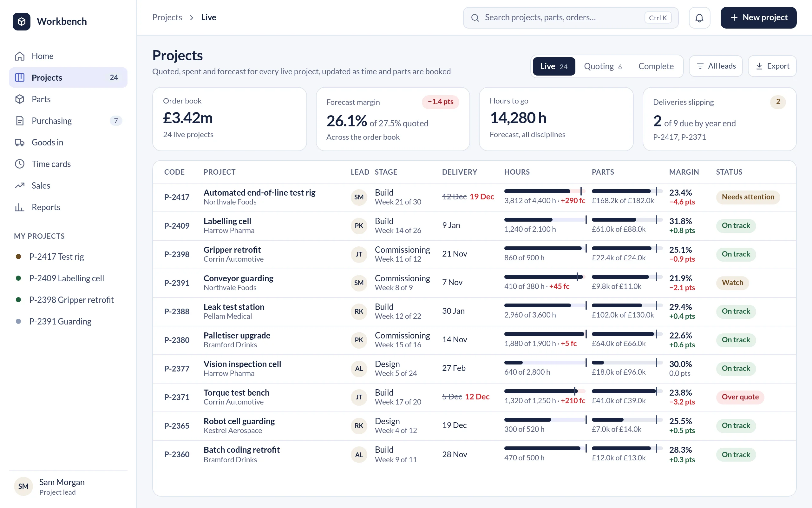812x508 pixels.
Task: Click the New project button
Action: pyautogui.click(x=758, y=18)
